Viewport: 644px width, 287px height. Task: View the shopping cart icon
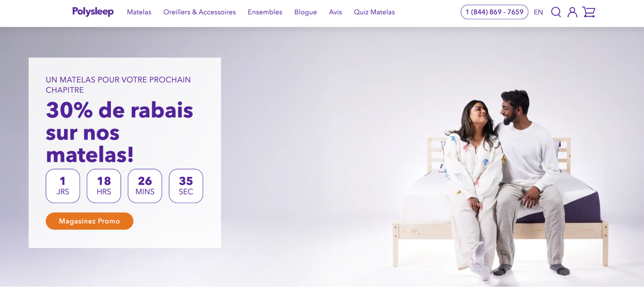pos(589,12)
